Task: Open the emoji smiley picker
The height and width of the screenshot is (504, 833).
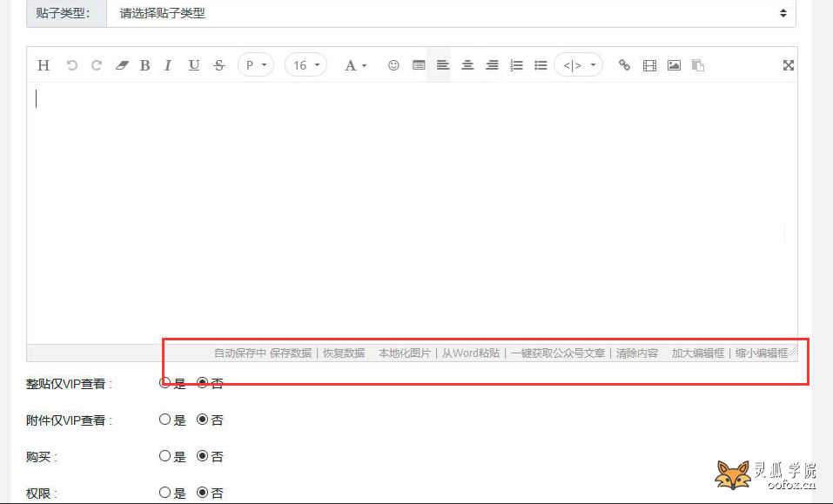Action: 393,65
